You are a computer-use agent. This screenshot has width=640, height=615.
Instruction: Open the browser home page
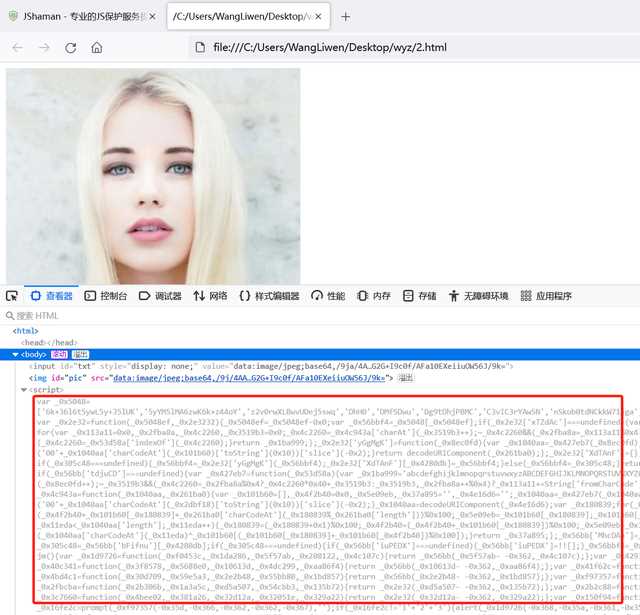pyautogui.click(x=97, y=48)
